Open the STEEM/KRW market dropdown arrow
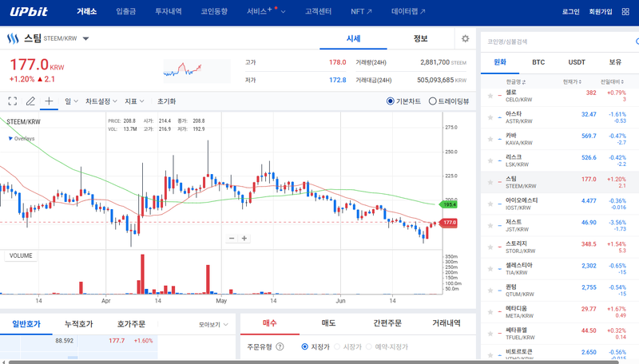This screenshot has width=639, height=364. (x=85, y=38)
